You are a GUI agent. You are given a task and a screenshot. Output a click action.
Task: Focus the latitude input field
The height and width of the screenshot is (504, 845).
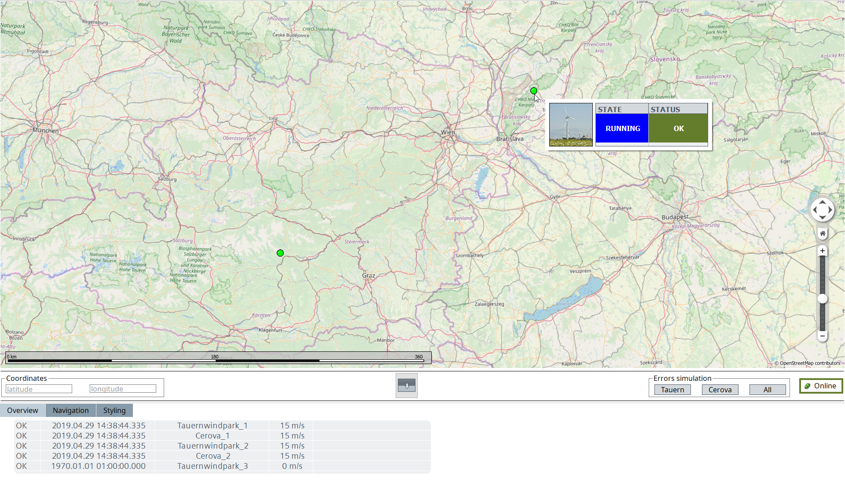pos(39,389)
